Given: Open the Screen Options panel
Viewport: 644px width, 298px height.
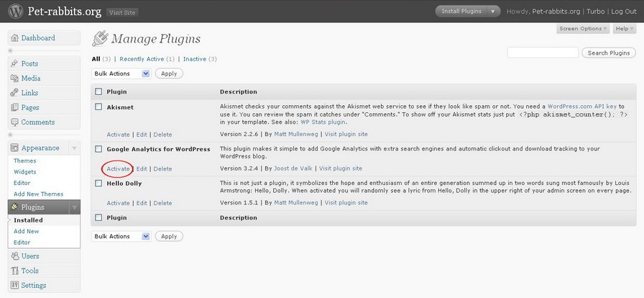Looking at the screenshot, I should point(583,28).
